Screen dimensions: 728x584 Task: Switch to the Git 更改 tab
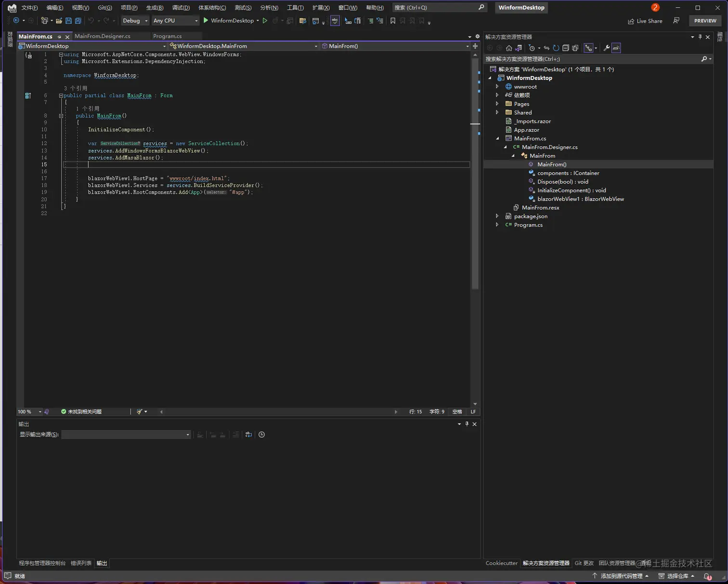tap(584, 563)
